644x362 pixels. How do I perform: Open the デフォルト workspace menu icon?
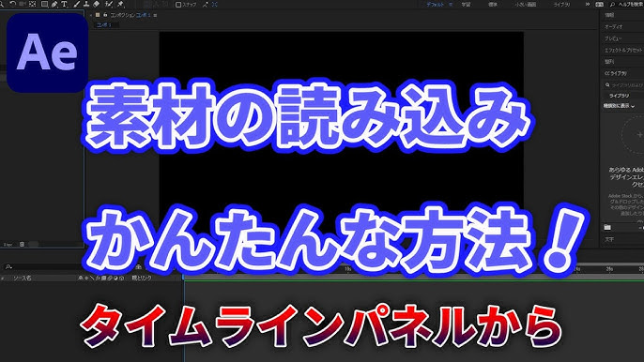point(451,4)
